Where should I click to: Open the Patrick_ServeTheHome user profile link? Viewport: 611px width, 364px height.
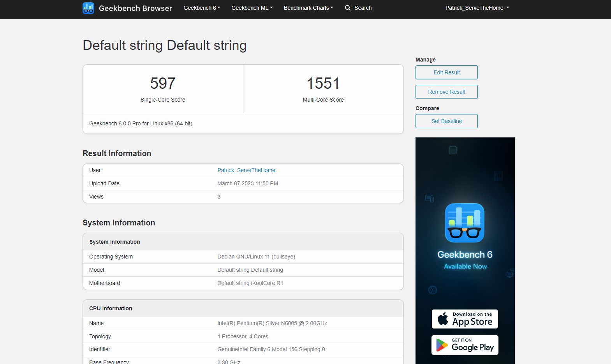click(246, 170)
